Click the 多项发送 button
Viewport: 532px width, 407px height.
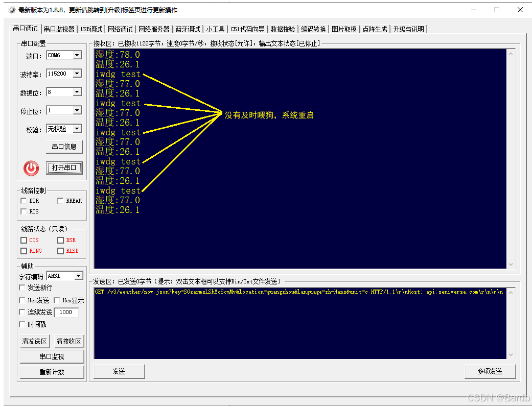click(x=490, y=371)
